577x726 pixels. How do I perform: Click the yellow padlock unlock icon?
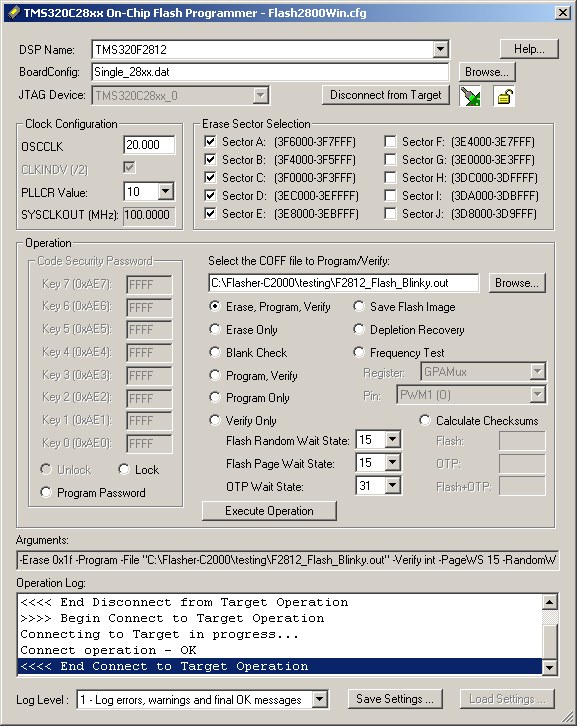tap(504, 96)
